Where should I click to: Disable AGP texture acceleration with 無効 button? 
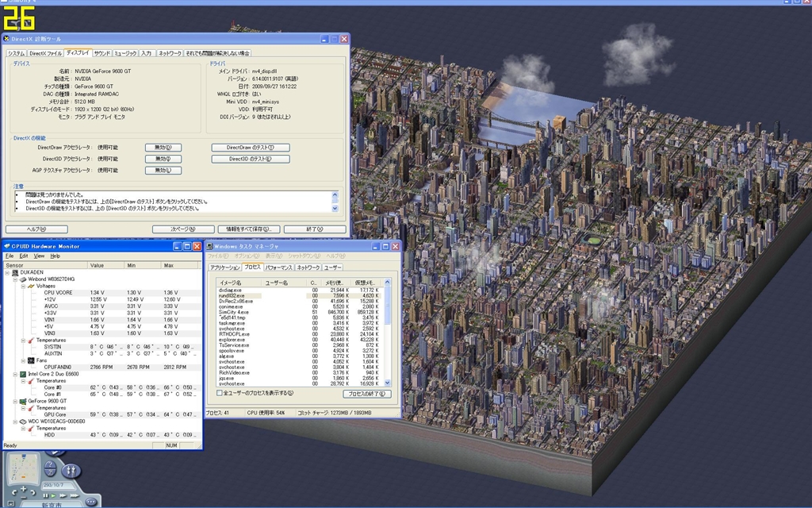163,171
